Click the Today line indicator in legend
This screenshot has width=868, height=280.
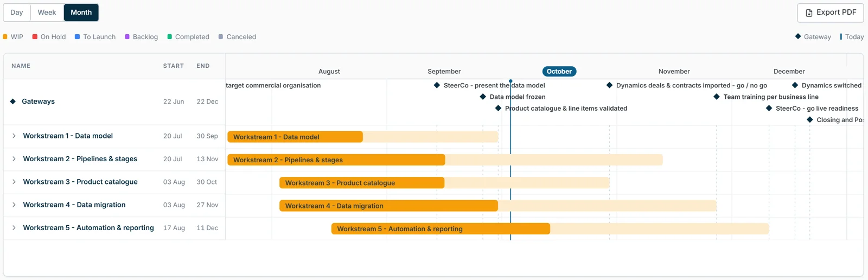841,36
